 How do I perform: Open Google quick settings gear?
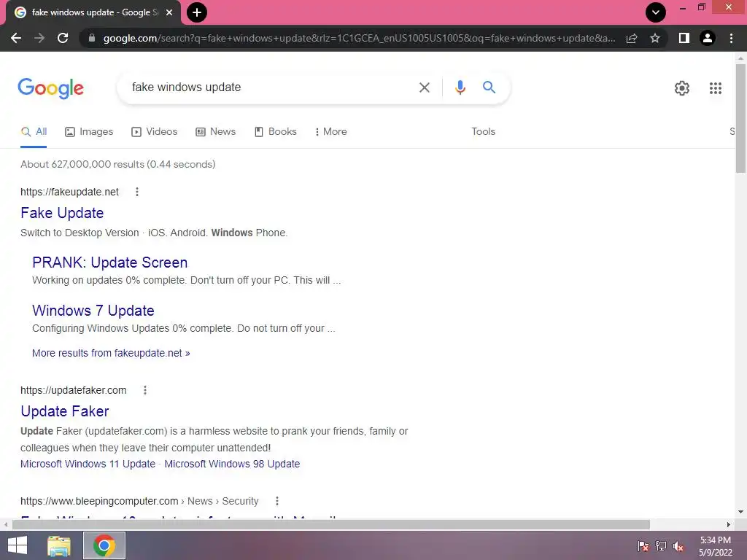click(x=682, y=88)
